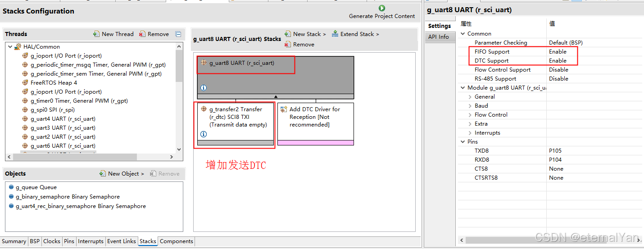Open the Interrupts tab
This screenshot has height=249, width=644.
(91, 241)
